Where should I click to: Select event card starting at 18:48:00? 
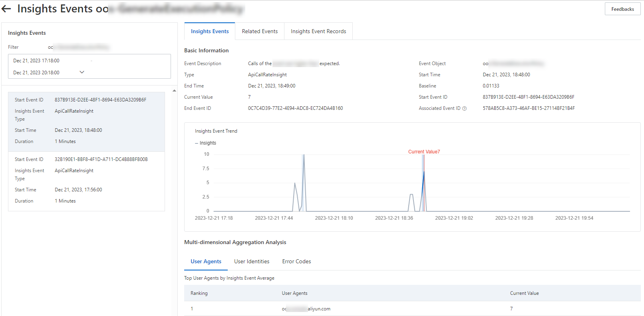coord(86,122)
